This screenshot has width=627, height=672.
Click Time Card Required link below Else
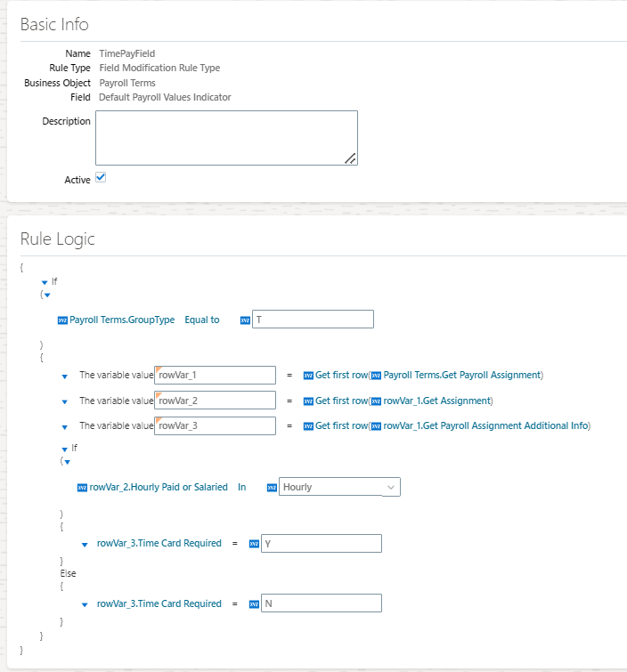pos(159,603)
